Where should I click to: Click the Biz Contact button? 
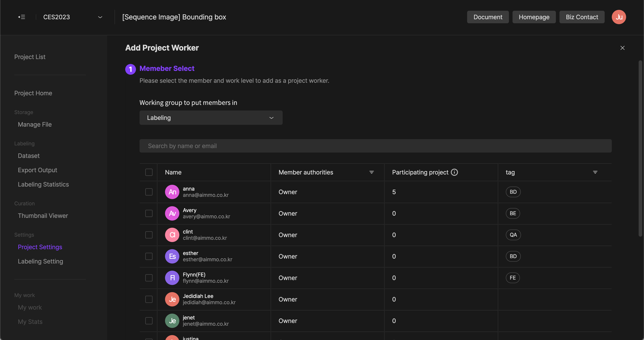[x=582, y=17]
